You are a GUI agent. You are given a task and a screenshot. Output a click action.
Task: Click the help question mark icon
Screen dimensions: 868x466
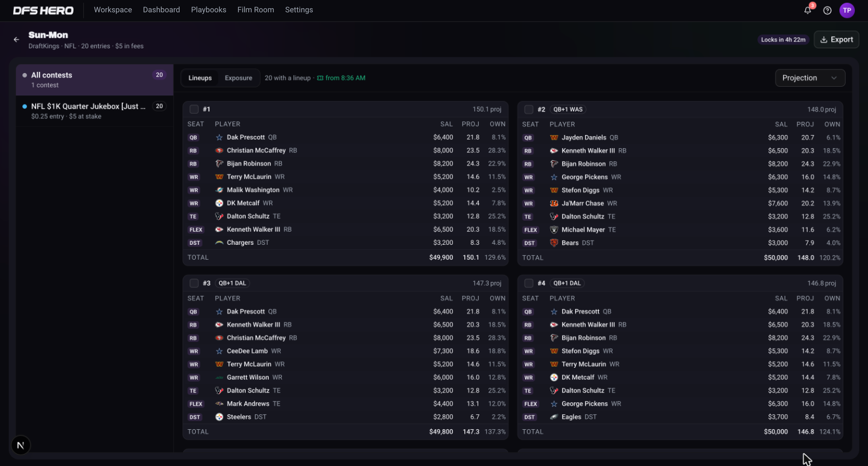pyautogui.click(x=827, y=10)
